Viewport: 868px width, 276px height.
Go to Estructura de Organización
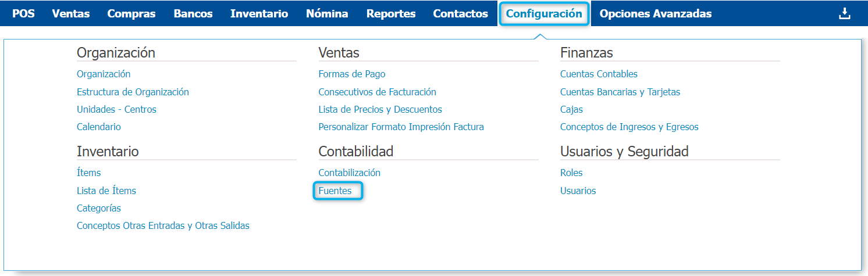coord(133,92)
